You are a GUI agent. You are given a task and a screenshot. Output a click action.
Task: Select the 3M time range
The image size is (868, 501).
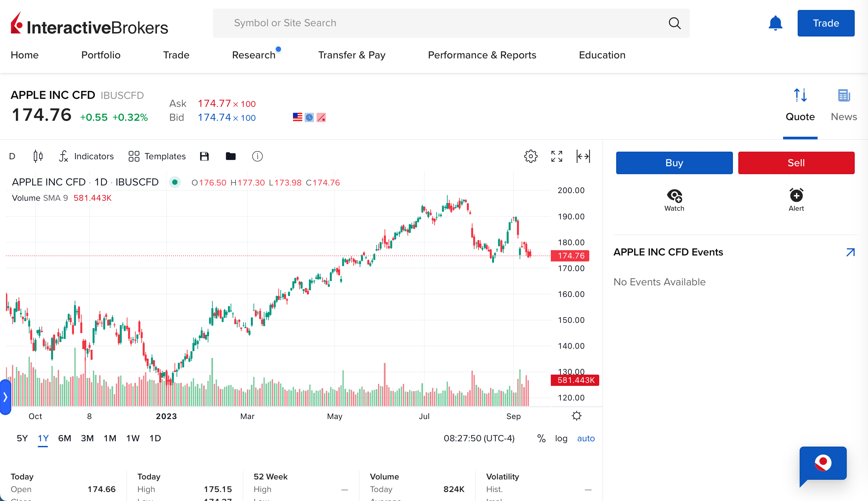[x=87, y=438]
